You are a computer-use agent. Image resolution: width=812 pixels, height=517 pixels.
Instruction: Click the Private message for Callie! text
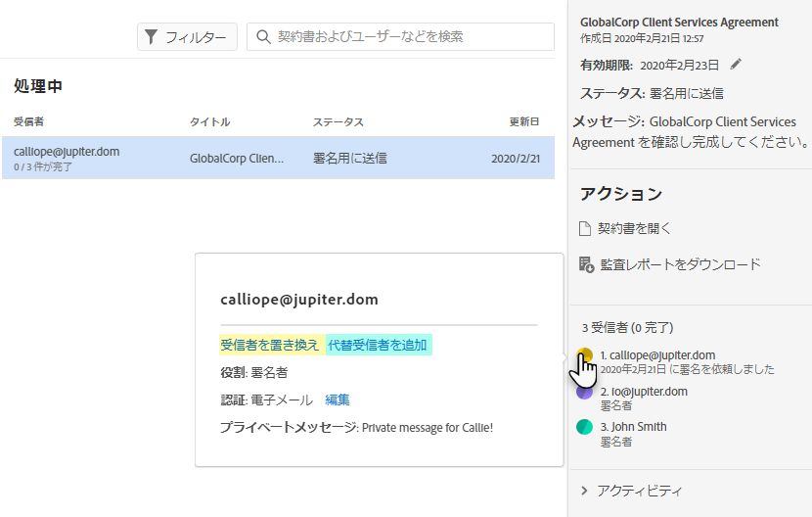[428, 428]
